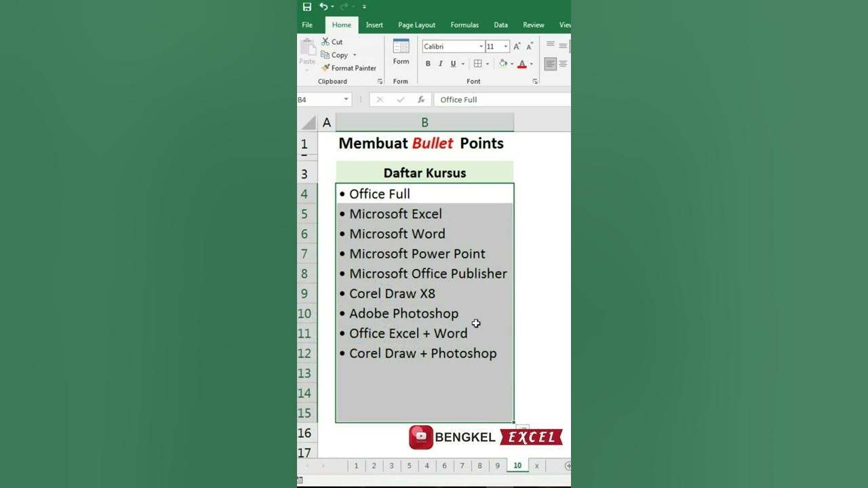This screenshot has width=868, height=488.
Task: Switch to the Insert ribbon tab
Action: point(374,25)
